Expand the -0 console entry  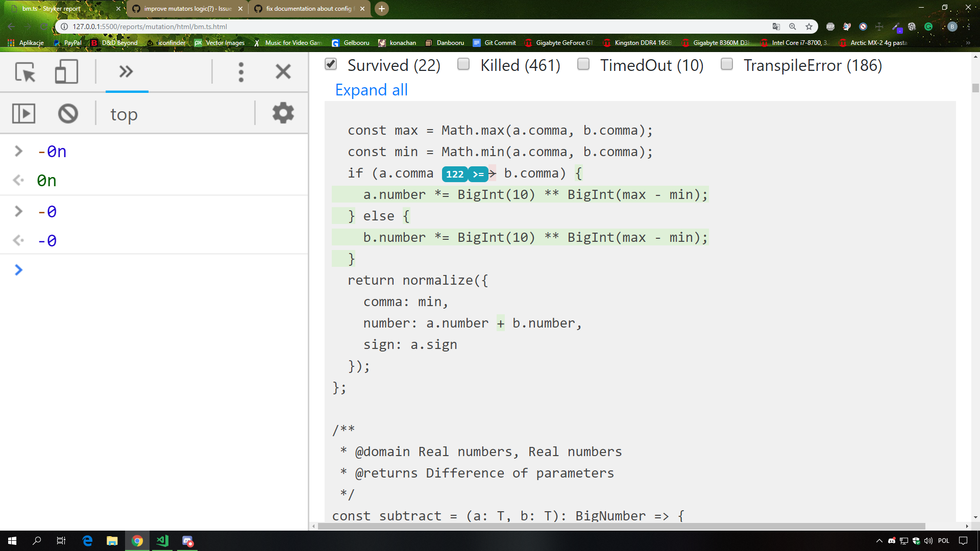[x=18, y=211]
